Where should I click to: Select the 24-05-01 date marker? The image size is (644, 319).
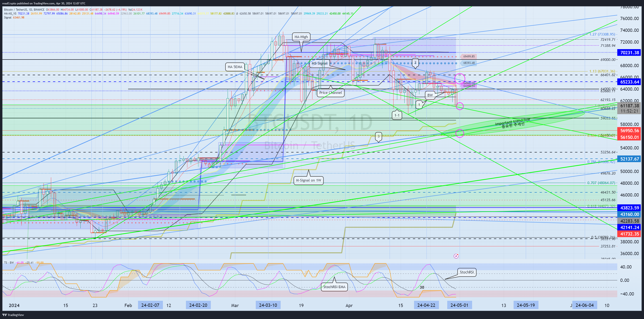459,305
